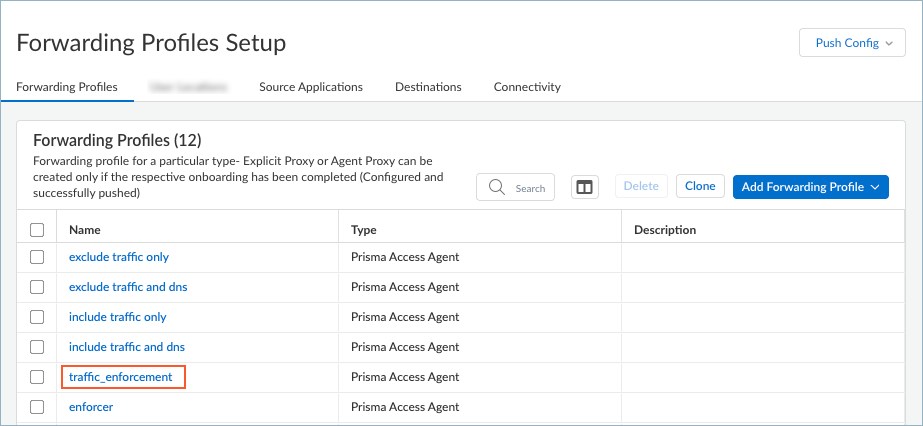Open the 'exclude traffic and dns' profile
The height and width of the screenshot is (426, 923).
[x=128, y=287]
